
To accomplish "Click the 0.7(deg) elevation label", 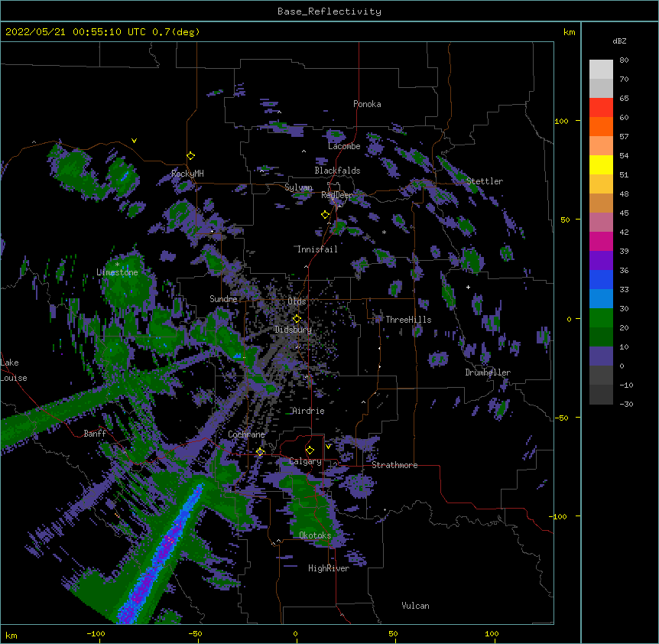I will (176, 32).
